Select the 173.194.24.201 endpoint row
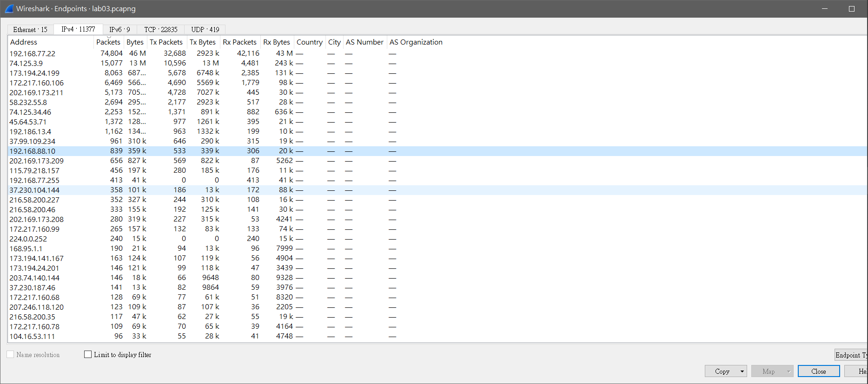The width and height of the screenshot is (868, 384). (x=437, y=268)
